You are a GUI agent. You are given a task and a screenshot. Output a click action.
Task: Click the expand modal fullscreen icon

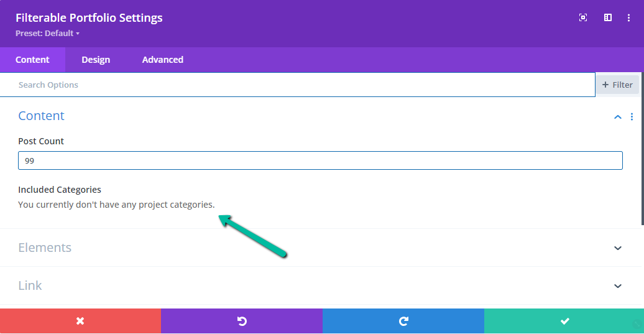pos(583,17)
